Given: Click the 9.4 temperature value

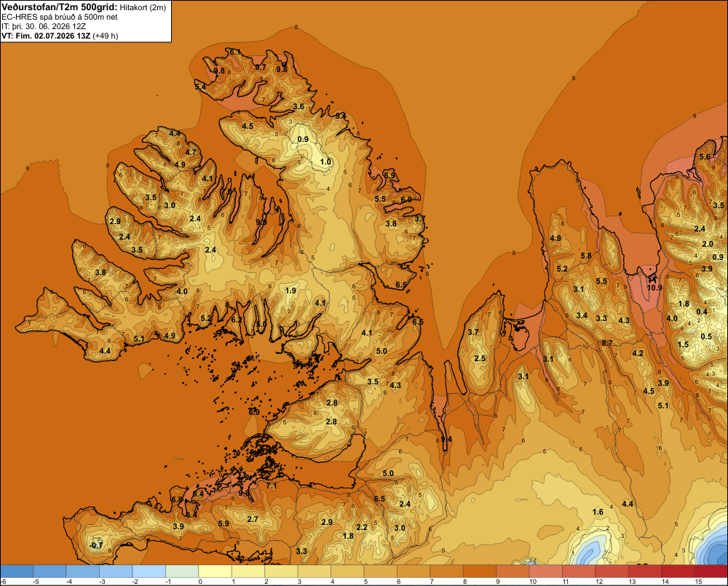Looking at the screenshot, I should point(446,439).
